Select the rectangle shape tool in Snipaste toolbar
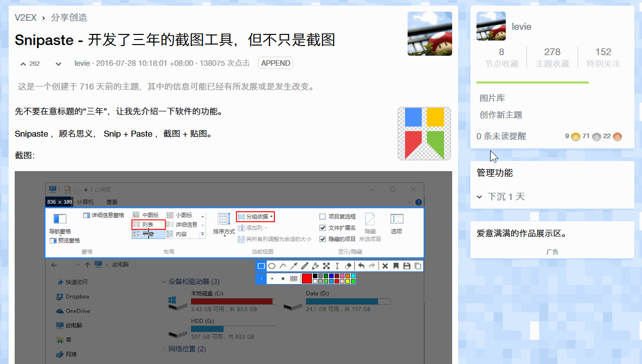Image resolution: width=642 pixels, height=364 pixels. (x=261, y=266)
